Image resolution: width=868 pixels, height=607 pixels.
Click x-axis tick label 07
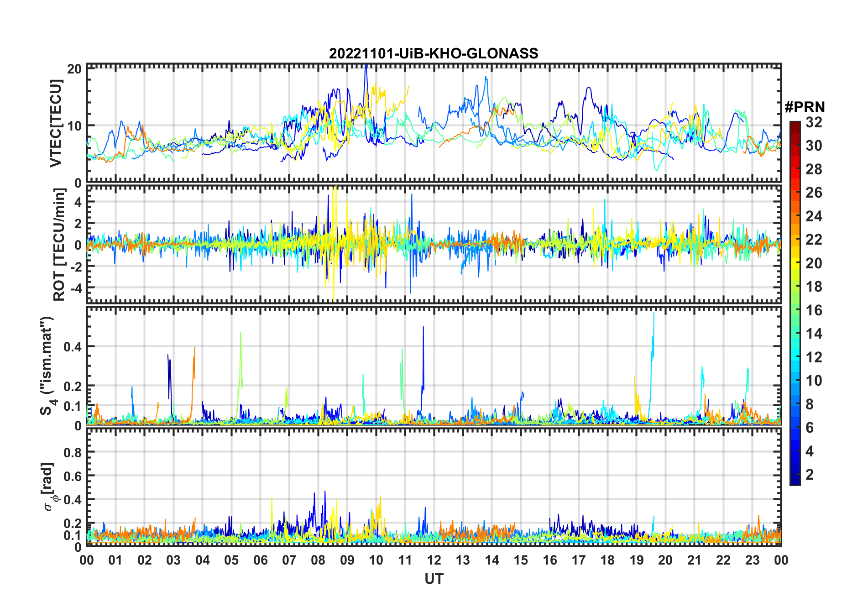tap(289, 560)
